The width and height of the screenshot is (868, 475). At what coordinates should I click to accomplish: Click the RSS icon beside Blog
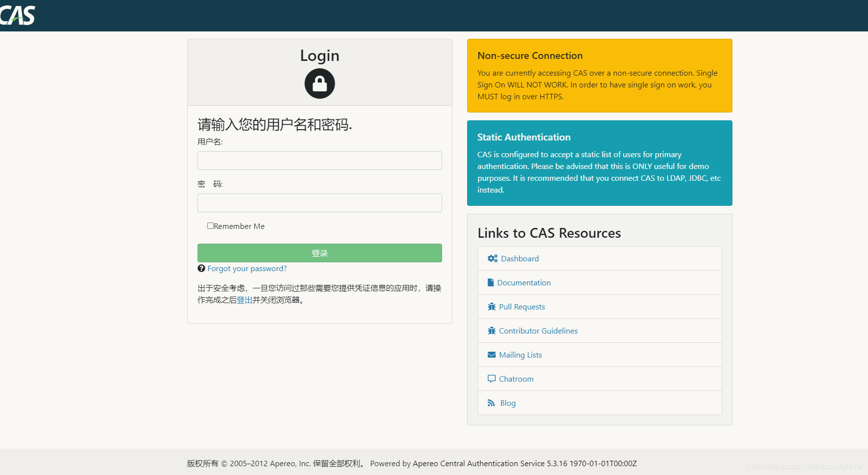pyautogui.click(x=491, y=403)
